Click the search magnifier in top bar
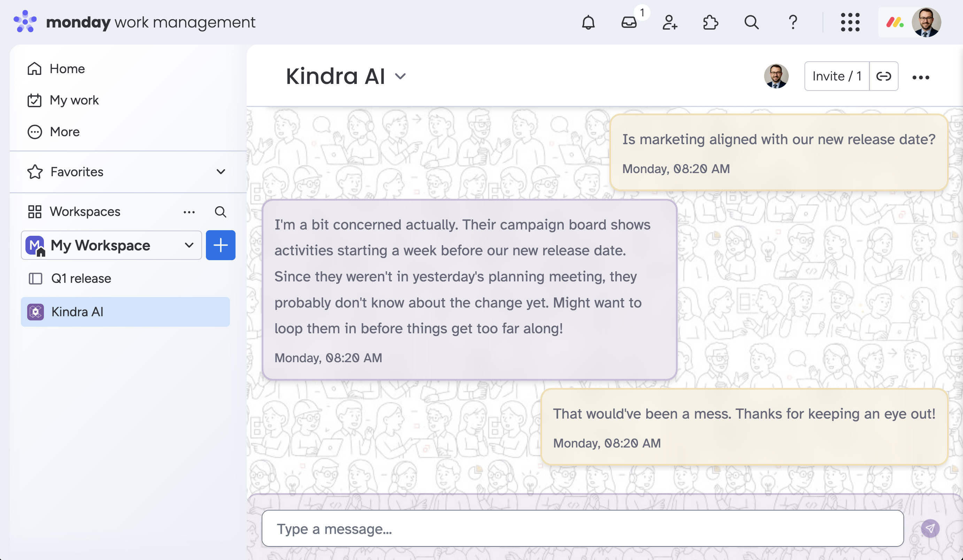 point(751,22)
